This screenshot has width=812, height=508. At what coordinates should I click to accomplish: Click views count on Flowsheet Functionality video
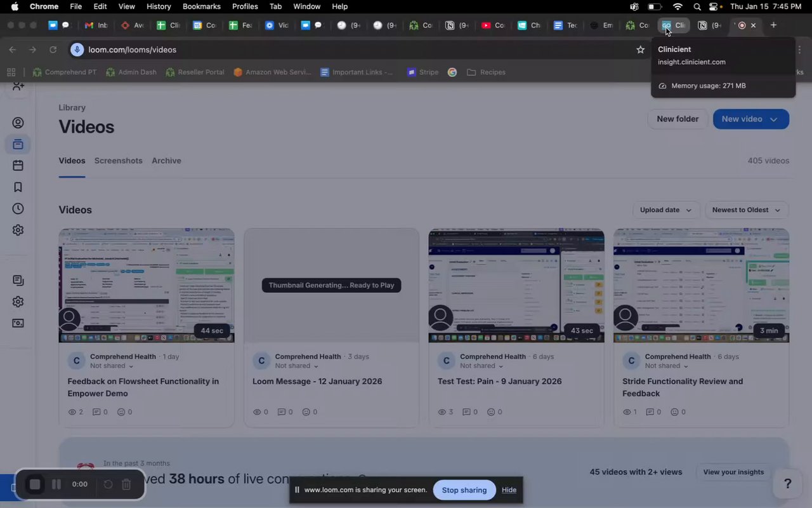tap(75, 412)
